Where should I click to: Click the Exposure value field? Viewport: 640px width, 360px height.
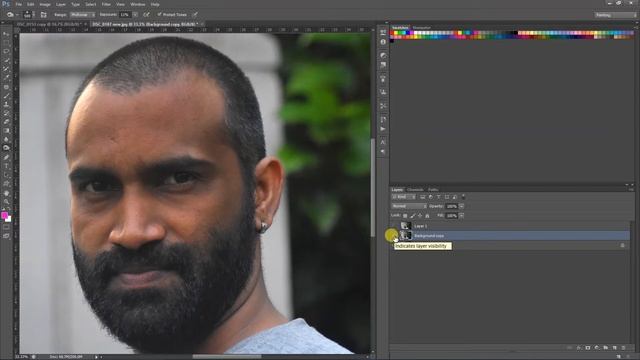click(125, 15)
